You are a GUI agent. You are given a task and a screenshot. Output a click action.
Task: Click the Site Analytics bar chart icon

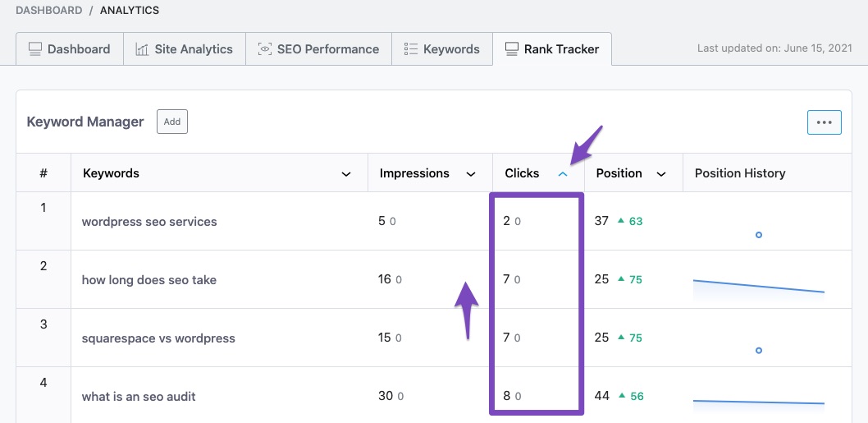click(142, 49)
